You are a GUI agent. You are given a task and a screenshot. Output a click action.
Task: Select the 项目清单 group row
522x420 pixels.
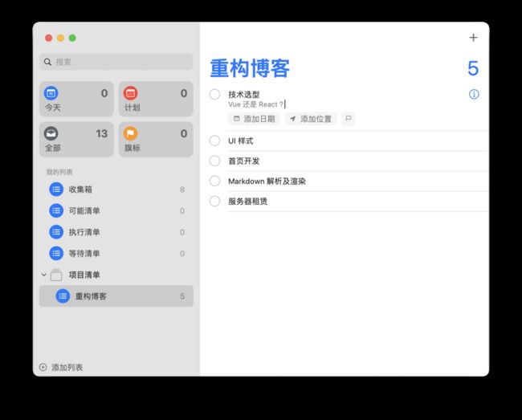pos(116,275)
